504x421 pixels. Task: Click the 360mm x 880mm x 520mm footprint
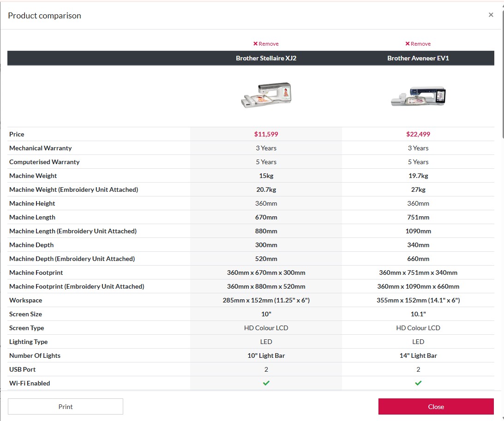point(266,286)
